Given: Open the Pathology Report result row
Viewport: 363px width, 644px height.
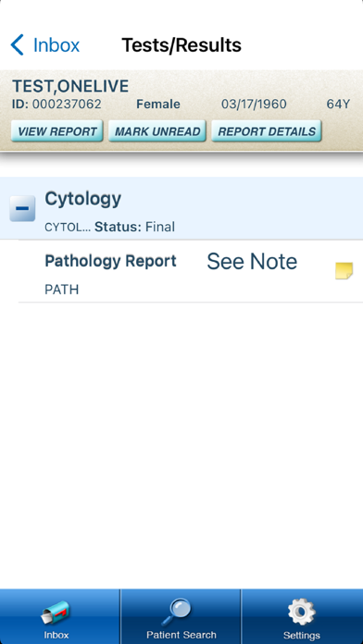Looking at the screenshot, I should point(191,271).
